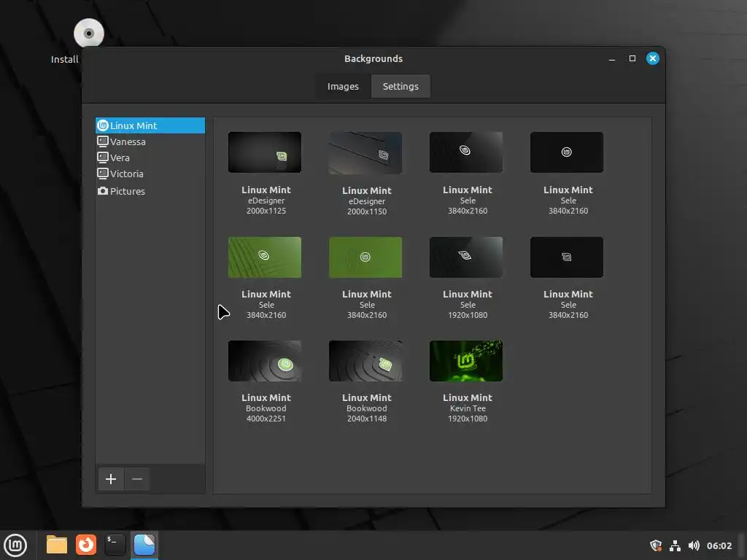The height and width of the screenshot is (560, 747).
Task: Switch to the Images tab
Action: click(343, 86)
